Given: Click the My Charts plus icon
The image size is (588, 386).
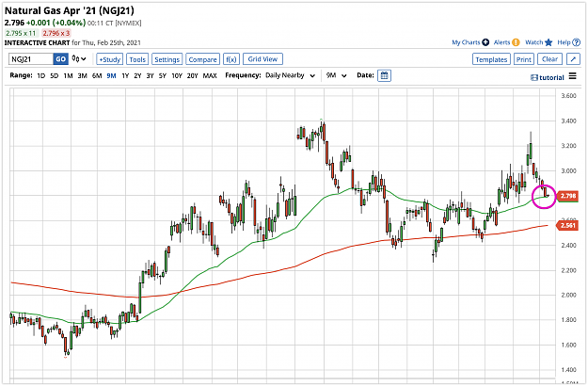Looking at the screenshot, I should 485,42.
